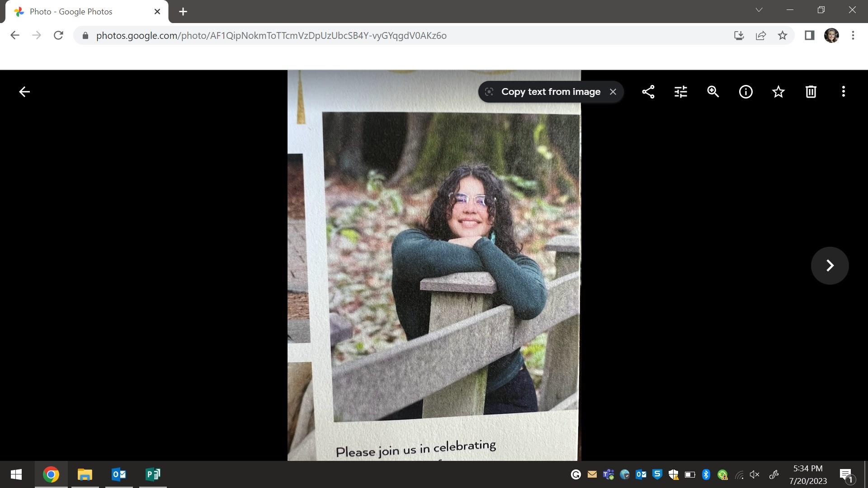Screen dimensions: 868x488
Task: Open a new Chrome tab
Action: [183, 12]
